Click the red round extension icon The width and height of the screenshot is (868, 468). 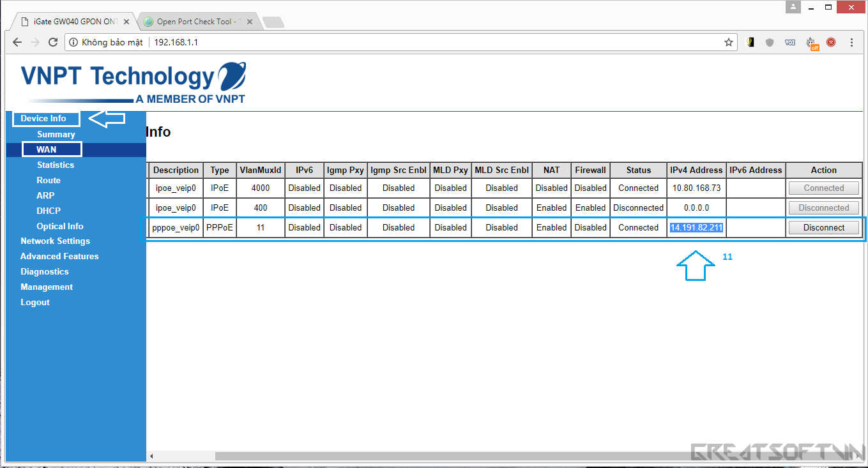(831, 42)
